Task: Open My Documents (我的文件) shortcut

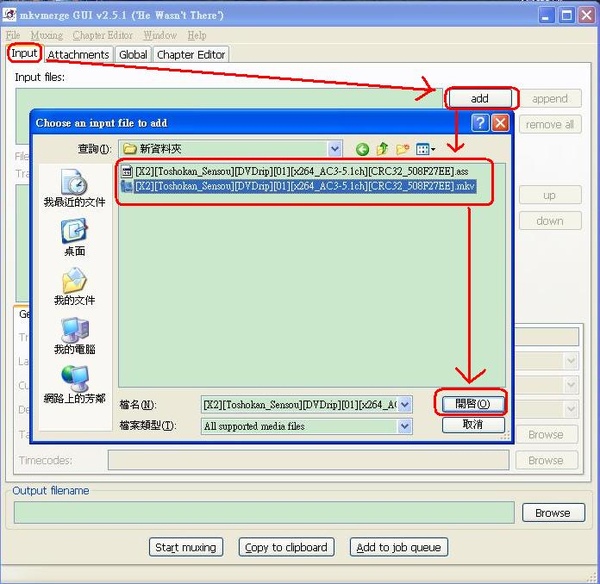Action: pos(74,286)
